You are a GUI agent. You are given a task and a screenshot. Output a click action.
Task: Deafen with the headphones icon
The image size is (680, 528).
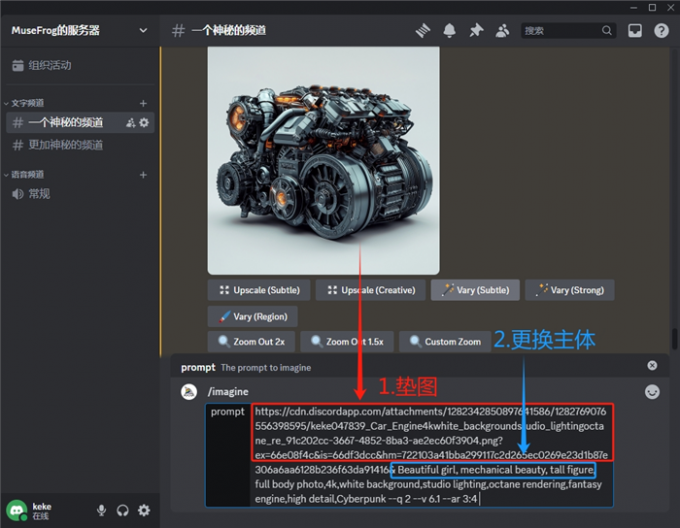click(123, 510)
